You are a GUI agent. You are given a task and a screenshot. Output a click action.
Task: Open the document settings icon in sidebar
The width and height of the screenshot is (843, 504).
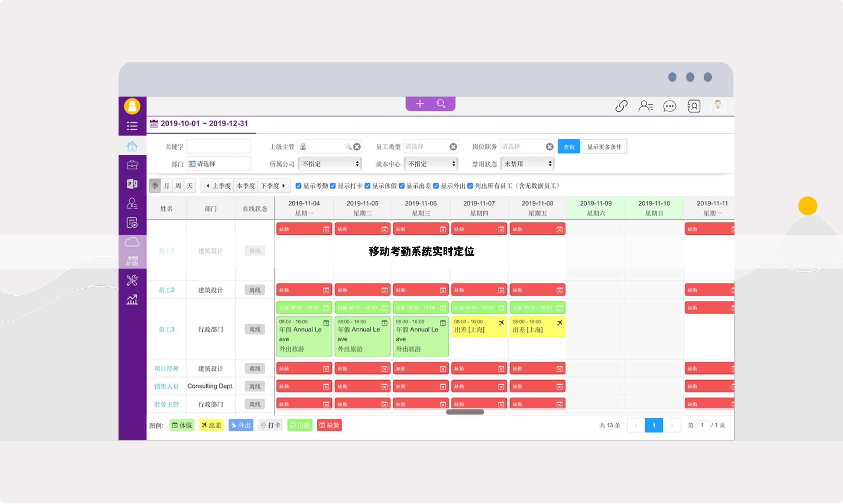(132, 223)
